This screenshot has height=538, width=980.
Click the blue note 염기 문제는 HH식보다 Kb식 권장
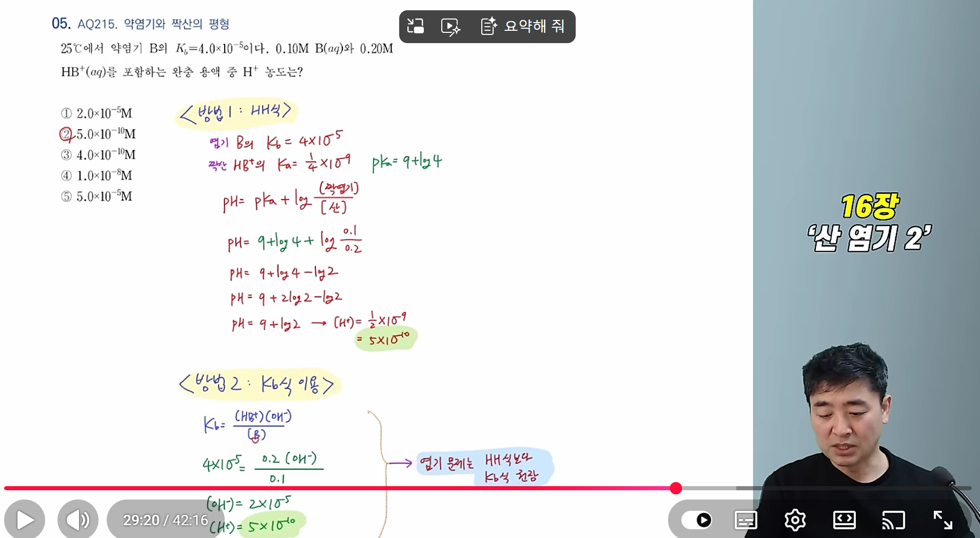[x=484, y=467]
